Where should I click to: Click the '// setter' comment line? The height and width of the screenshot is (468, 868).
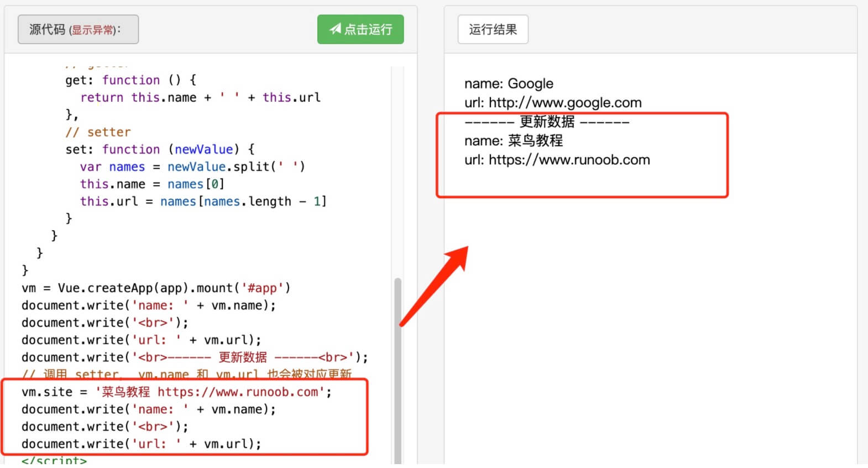point(98,132)
